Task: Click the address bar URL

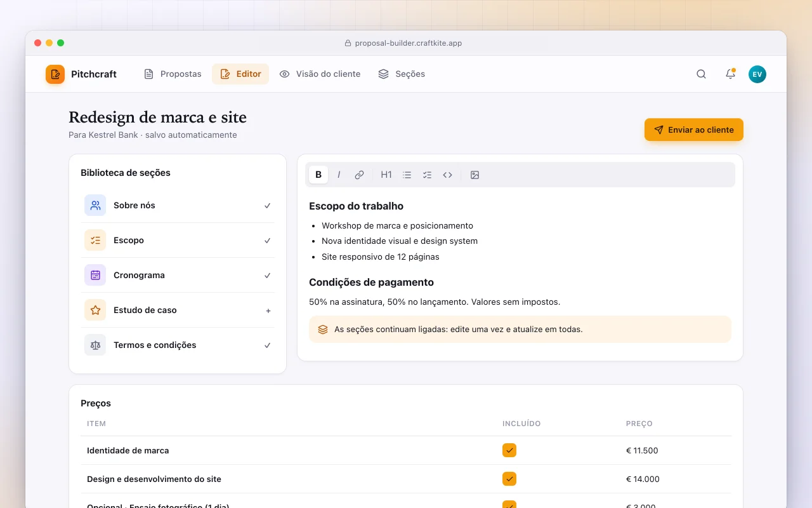Action: coord(409,43)
